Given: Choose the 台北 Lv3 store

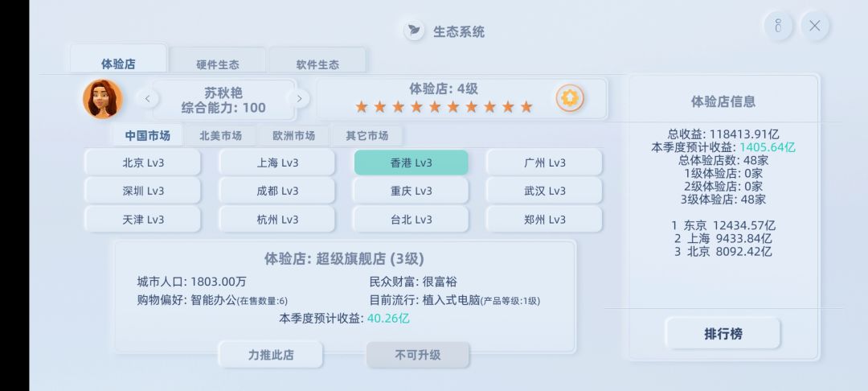Looking at the screenshot, I should click(411, 220).
